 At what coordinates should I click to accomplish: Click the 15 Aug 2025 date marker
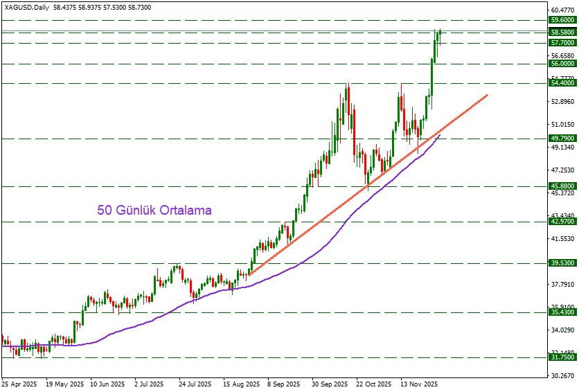pos(241,384)
